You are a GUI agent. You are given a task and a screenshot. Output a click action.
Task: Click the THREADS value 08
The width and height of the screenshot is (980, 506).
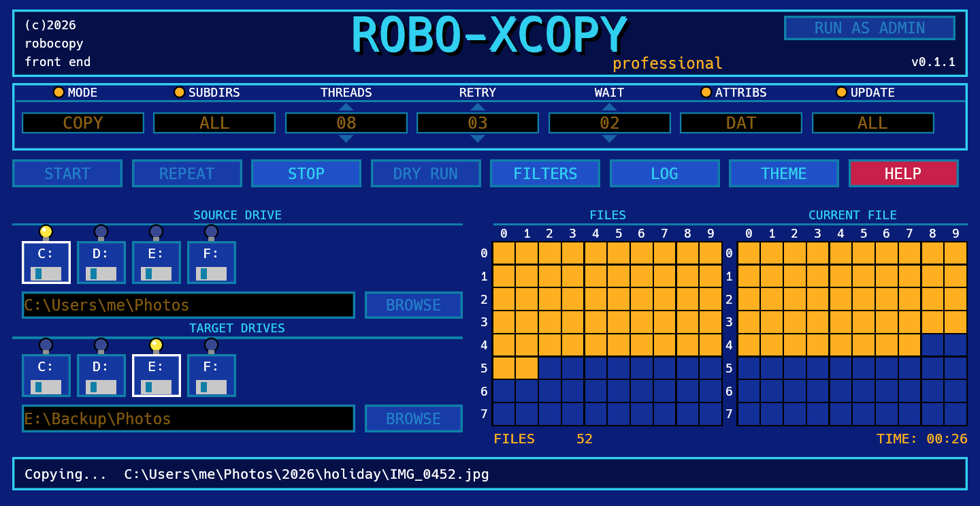[x=346, y=123]
